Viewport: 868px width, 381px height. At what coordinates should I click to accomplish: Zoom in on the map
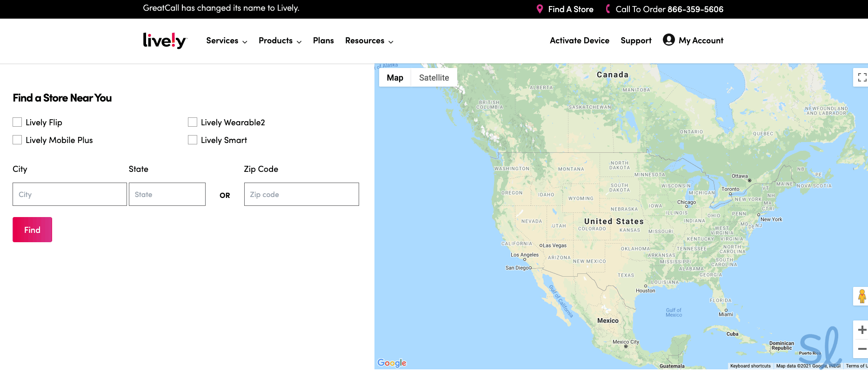pos(861,330)
